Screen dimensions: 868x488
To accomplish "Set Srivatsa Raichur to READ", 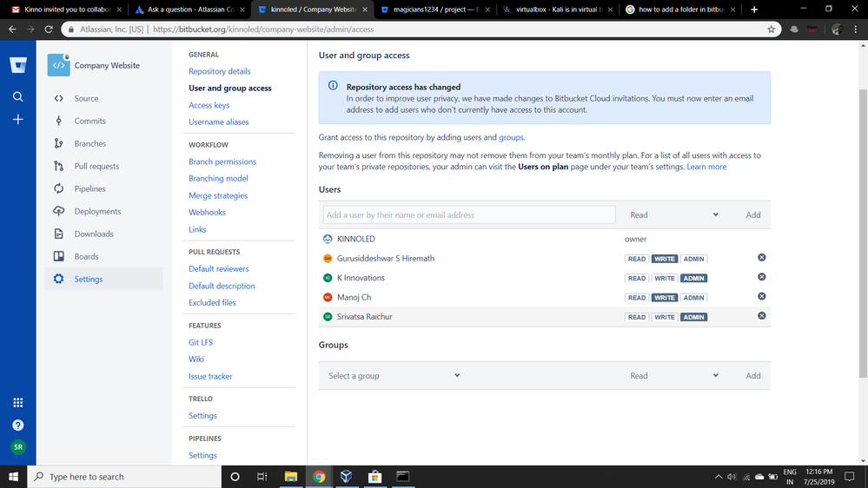I will click(x=637, y=317).
